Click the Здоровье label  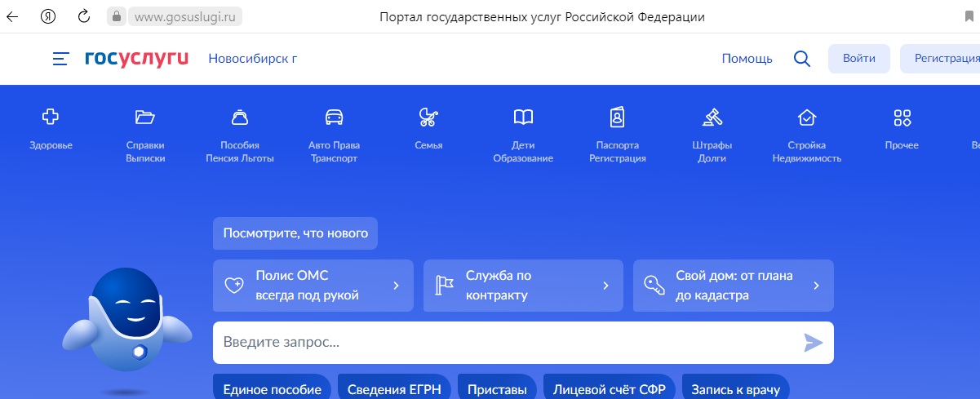[51, 145]
